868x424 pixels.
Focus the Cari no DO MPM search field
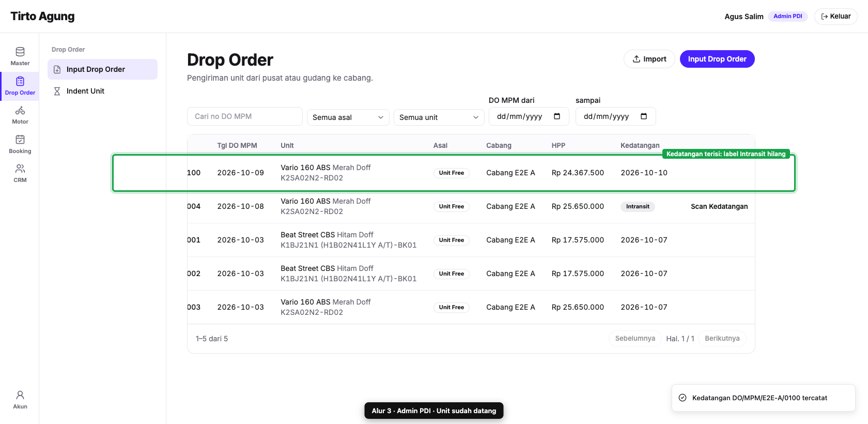point(245,116)
